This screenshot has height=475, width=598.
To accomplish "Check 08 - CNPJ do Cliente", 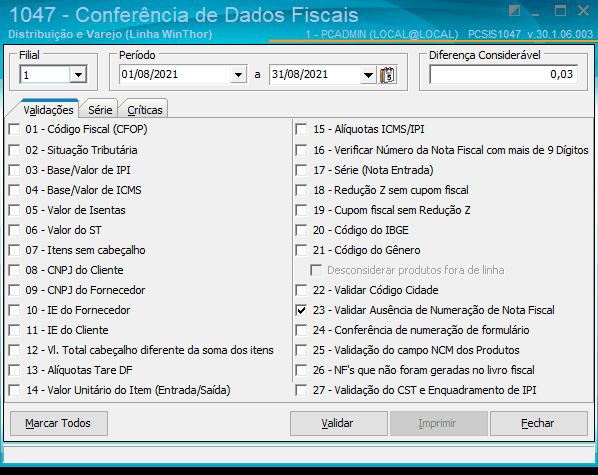I will pos(14,270).
